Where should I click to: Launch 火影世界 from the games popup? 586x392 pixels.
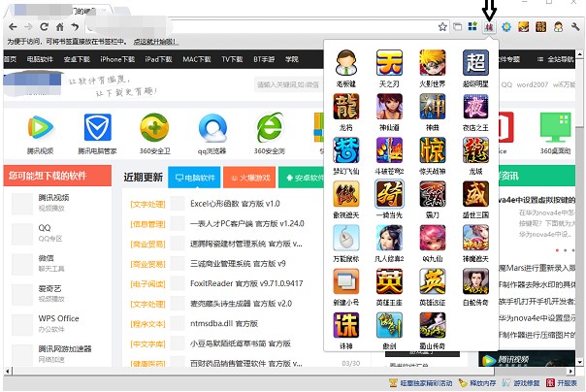pos(433,63)
